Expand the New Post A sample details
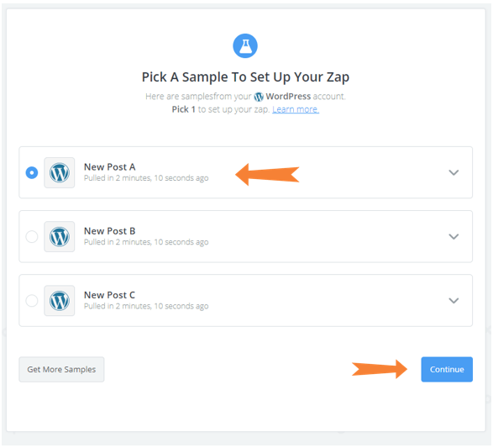The width and height of the screenshot is (493, 448). tap(454, 172)
